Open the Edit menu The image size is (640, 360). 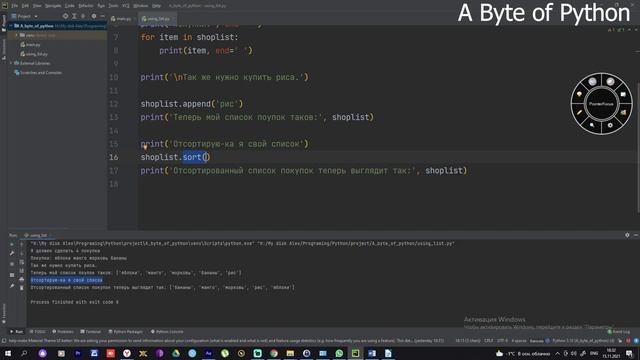point(25,6)
